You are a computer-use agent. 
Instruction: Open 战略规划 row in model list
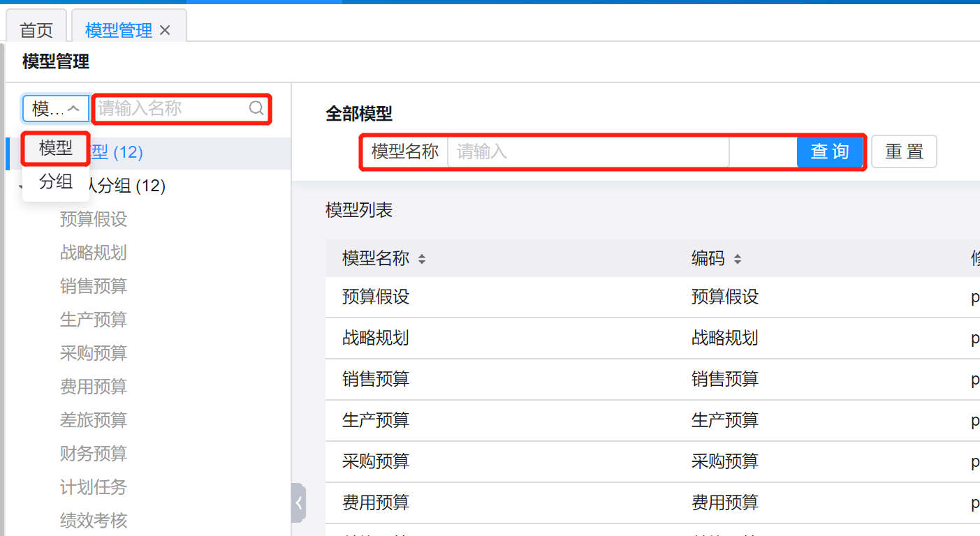click(x=376, y=338)
